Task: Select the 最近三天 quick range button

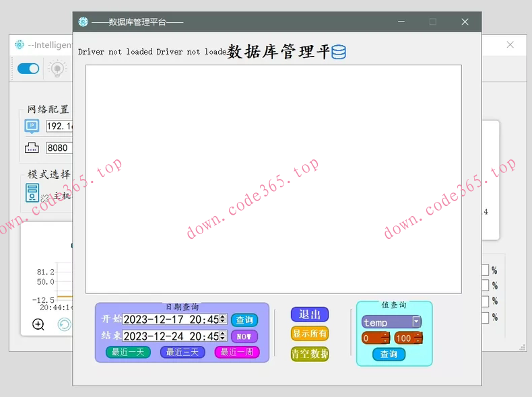Action: pyautogui.click(x=182, y=352)
